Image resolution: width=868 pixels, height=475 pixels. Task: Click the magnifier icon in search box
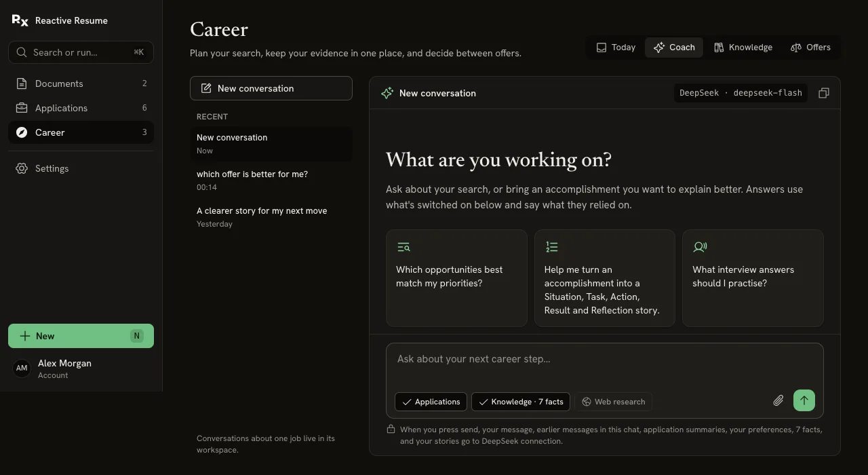pos(22,52)
